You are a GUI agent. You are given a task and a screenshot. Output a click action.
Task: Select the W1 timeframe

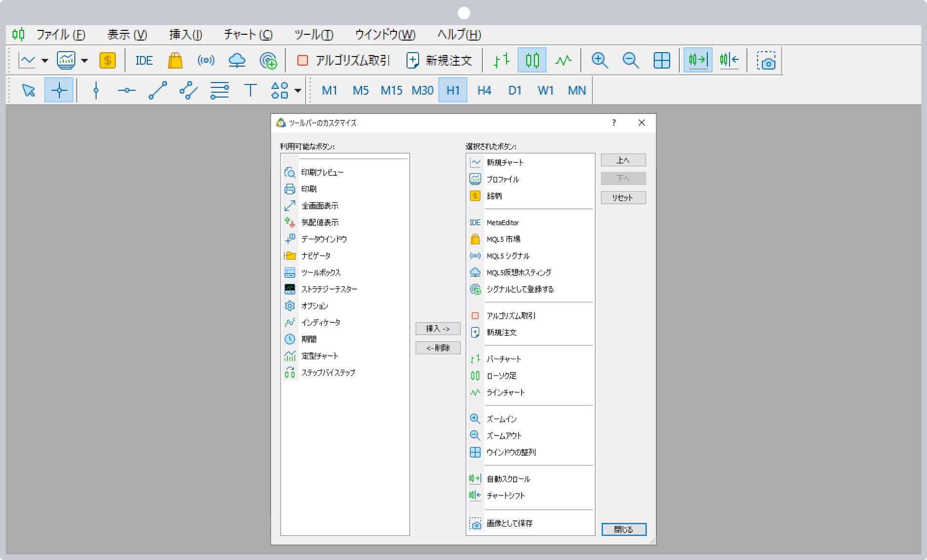point(546,90)
